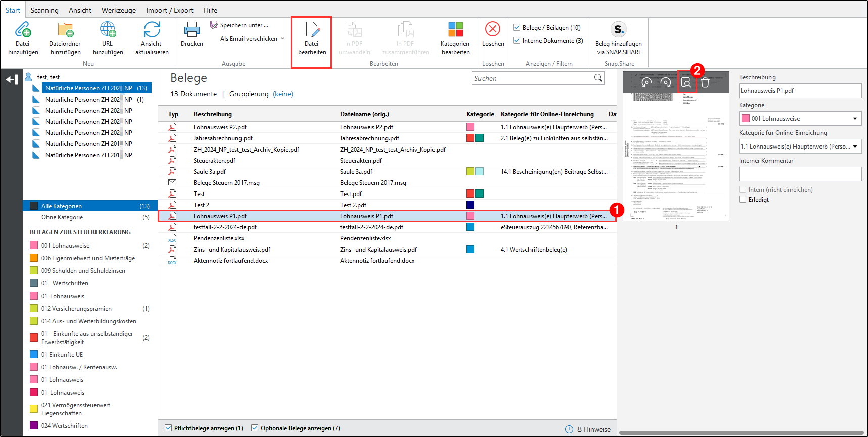Image resolution: width=868 pixels, height=437 pixels.
Task: Click the 8 Hinweise info icon
Action: pyautogui.click(x=569, y=429)
